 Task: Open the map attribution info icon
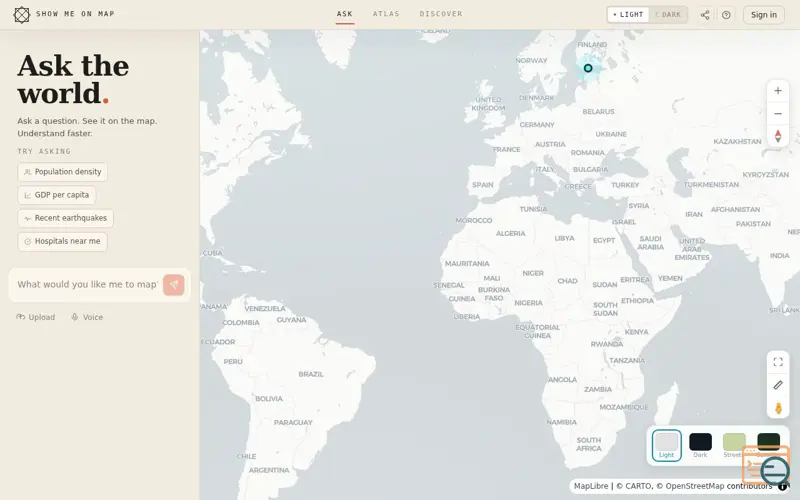782,486
